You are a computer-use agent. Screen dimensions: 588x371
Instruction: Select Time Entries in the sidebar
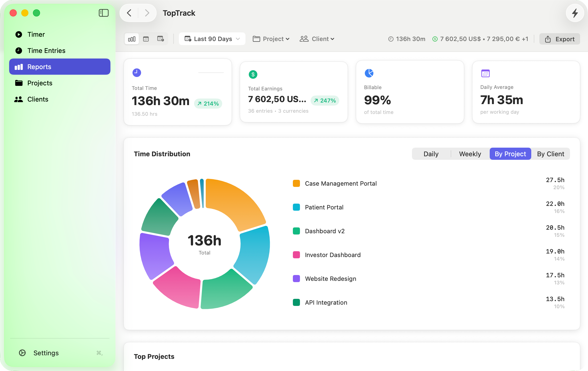pos(46,50)
